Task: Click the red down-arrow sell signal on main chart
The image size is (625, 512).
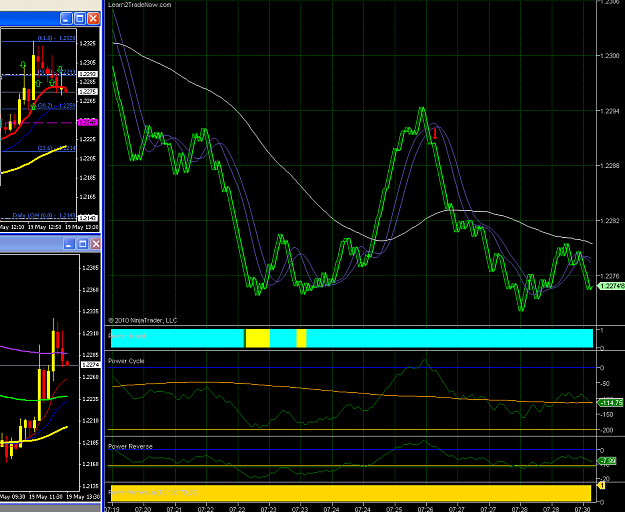Action: [435, 133]
